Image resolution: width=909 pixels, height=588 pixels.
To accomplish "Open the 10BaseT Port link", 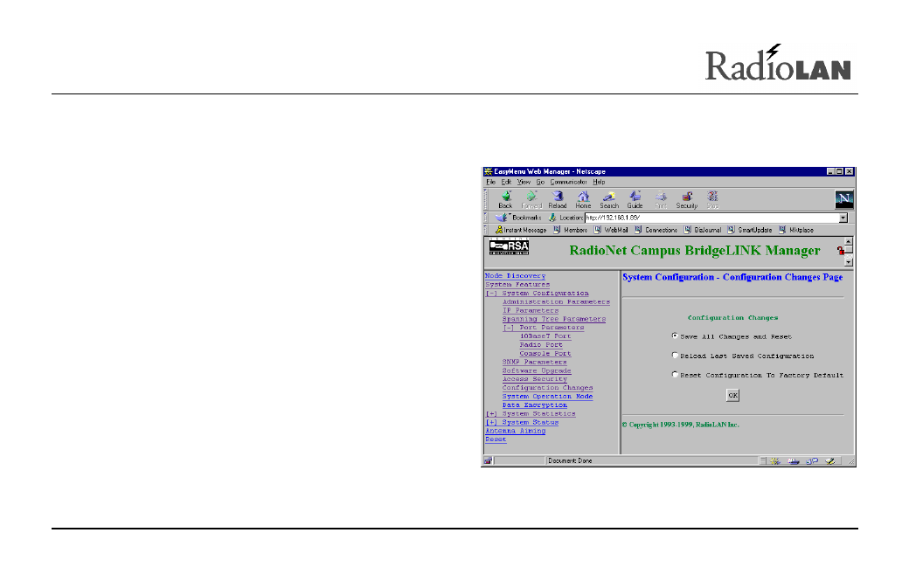I will (x=545, y=336).
